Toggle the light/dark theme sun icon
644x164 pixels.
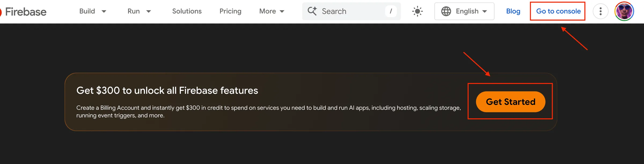pyautogui.click(x=418, y=11)
